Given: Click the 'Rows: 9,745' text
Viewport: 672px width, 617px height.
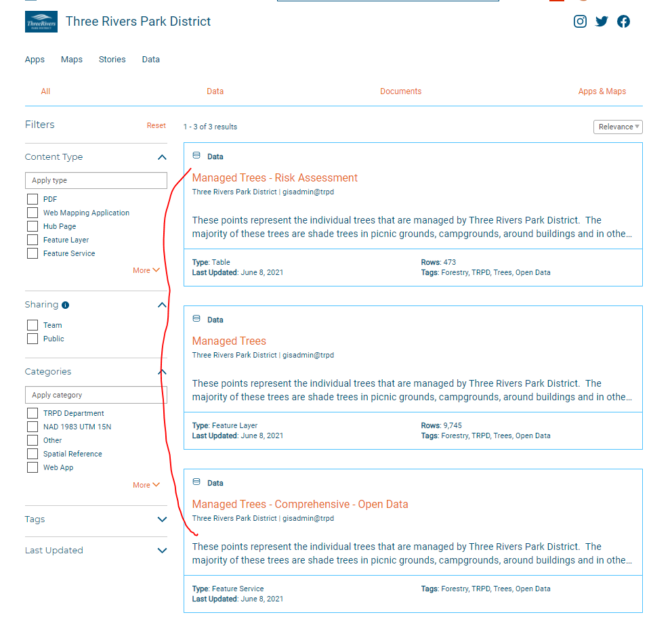Looking at the screenshot, I should click(x=442, y=425).
